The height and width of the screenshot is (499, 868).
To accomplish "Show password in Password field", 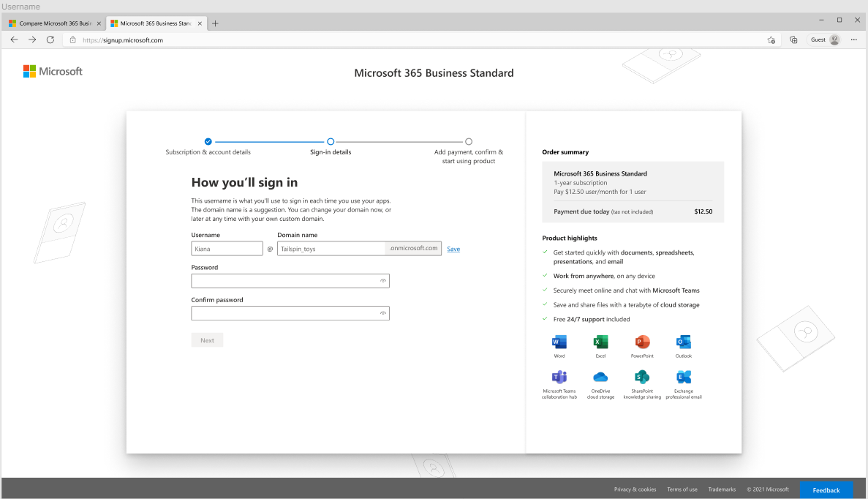I will pyautogui.click(x=383, y=281).
